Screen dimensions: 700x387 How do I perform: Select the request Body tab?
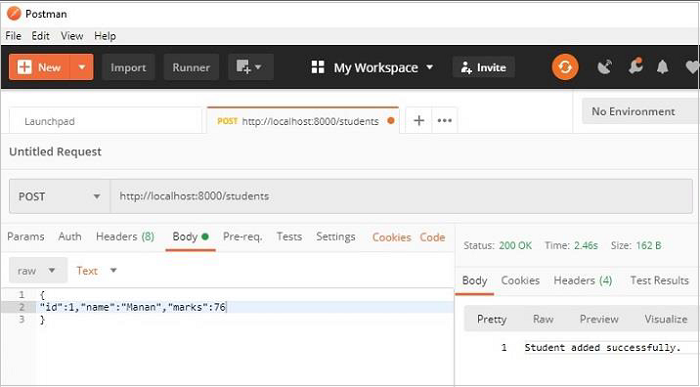(190, 237)
